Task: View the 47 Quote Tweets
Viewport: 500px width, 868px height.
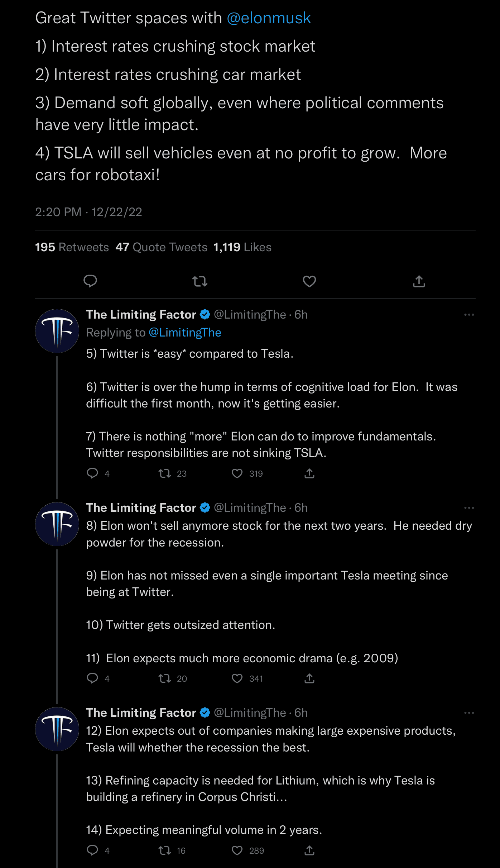Action: click(x=162, y=247)
